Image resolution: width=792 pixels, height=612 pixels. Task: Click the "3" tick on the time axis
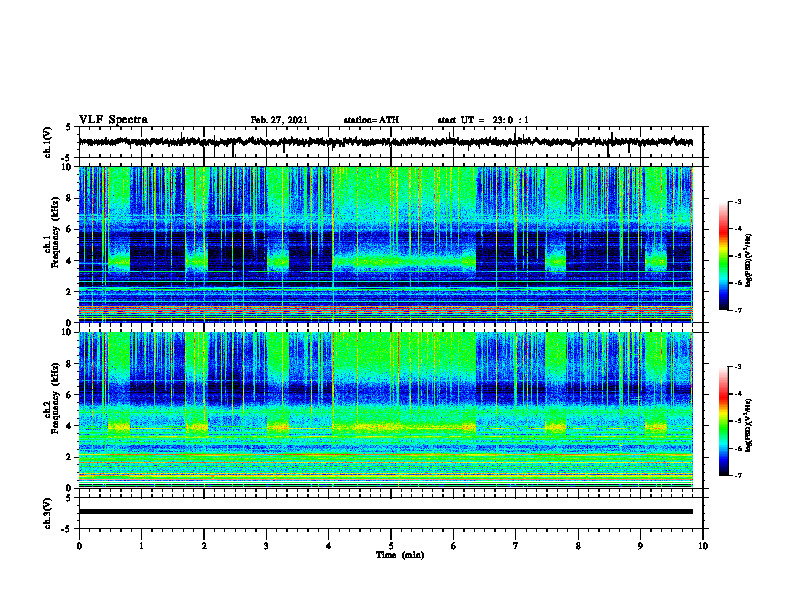click(266, 546)
